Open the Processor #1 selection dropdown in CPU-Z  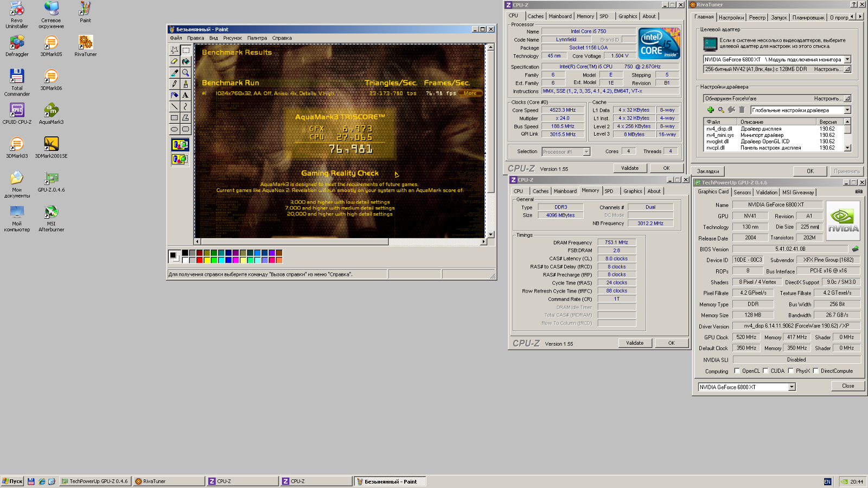586,152
